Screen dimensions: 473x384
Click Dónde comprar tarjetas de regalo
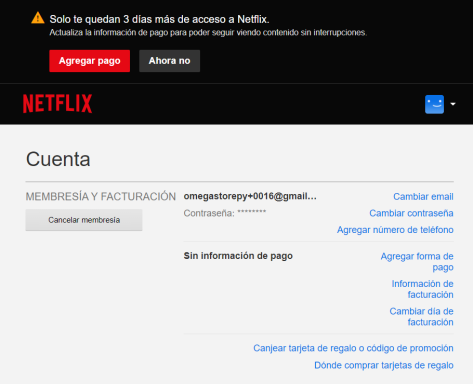[x=384, y=365]
